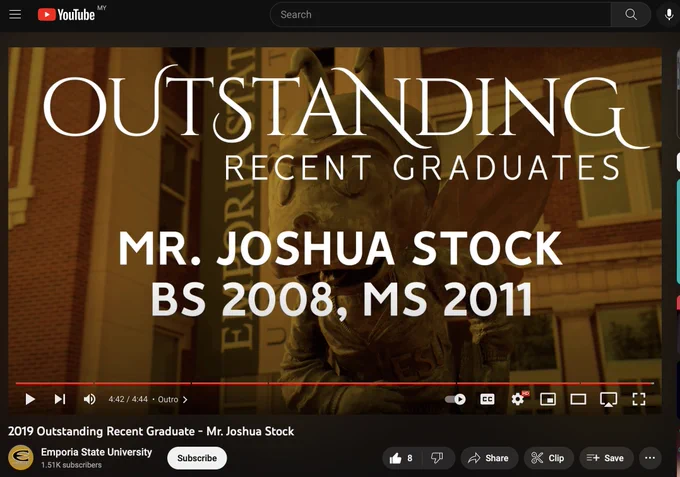Open the video settings gear

(x=517, y=399)
